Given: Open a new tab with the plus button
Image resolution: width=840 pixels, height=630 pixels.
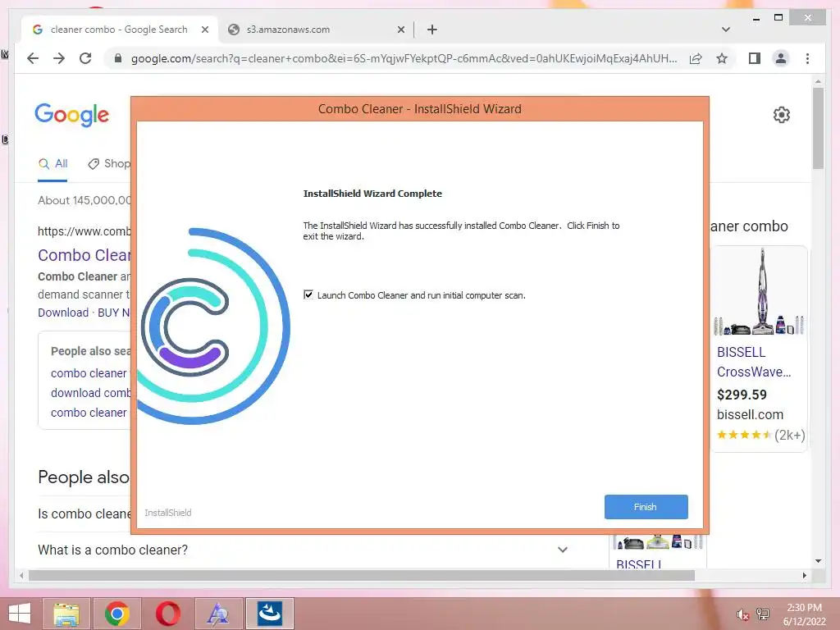Looking at the screenshot, I should point(432,30).
